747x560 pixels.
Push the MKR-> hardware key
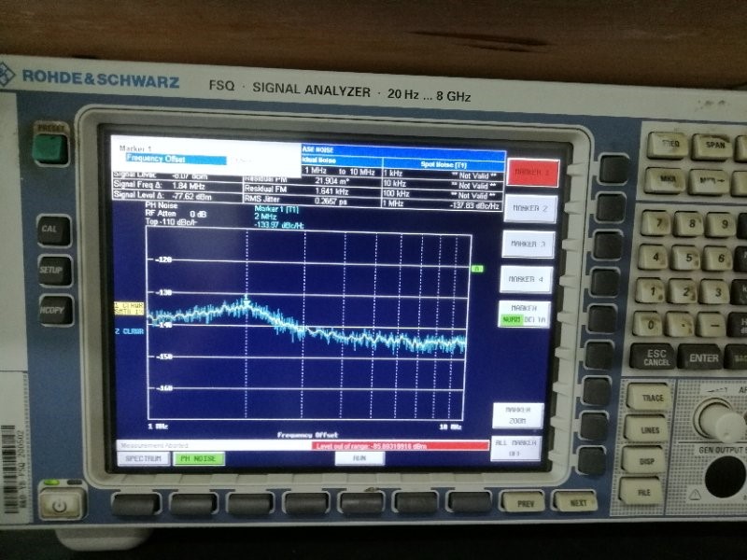(709, 182)
